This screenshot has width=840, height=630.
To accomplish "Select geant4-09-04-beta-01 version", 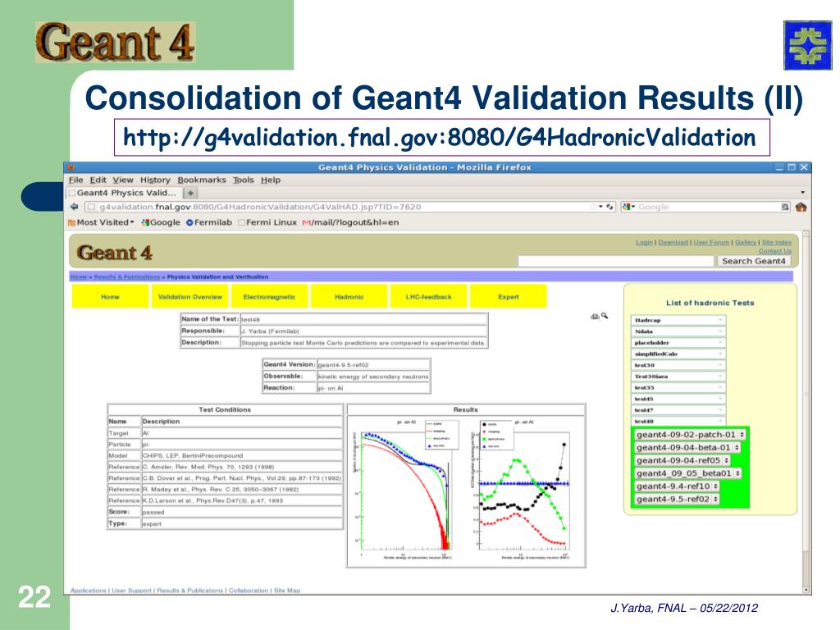I will [688, 447].
